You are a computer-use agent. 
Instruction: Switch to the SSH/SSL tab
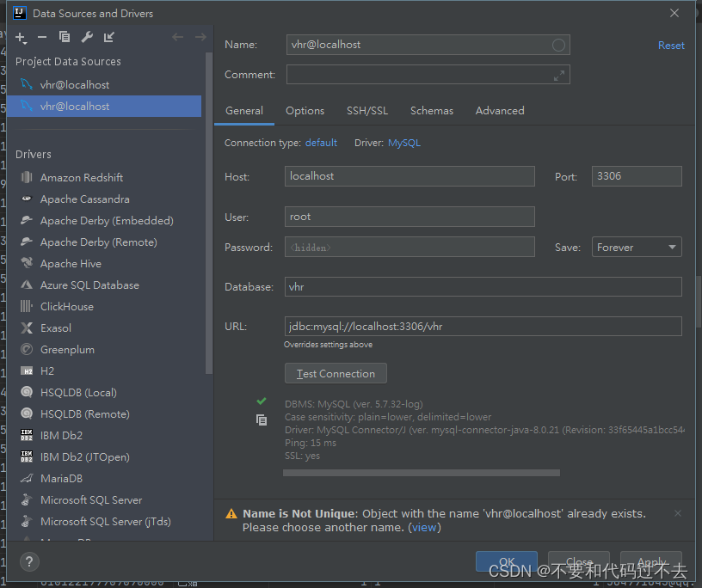pyautogui.click(x=367, y=110)
